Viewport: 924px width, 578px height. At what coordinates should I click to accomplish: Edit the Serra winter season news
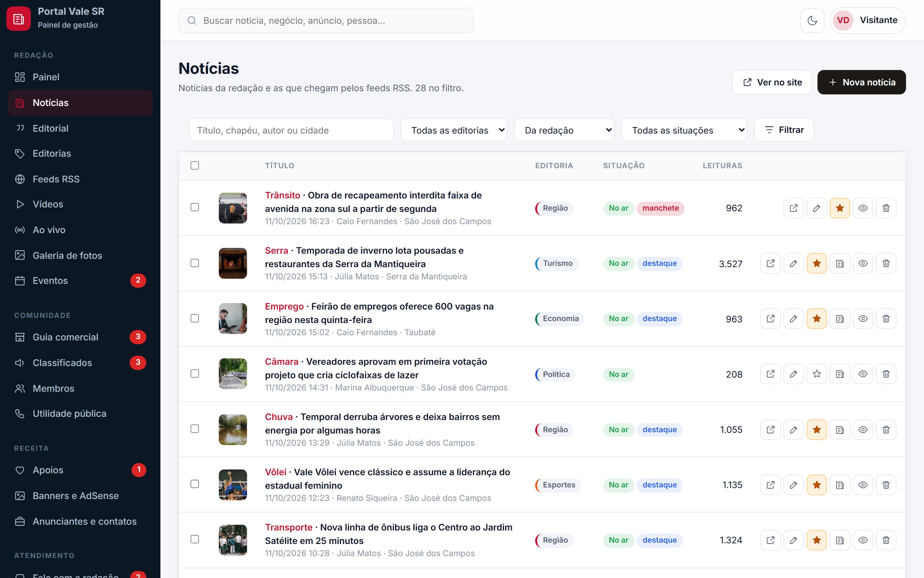click(x=793, y=263)
